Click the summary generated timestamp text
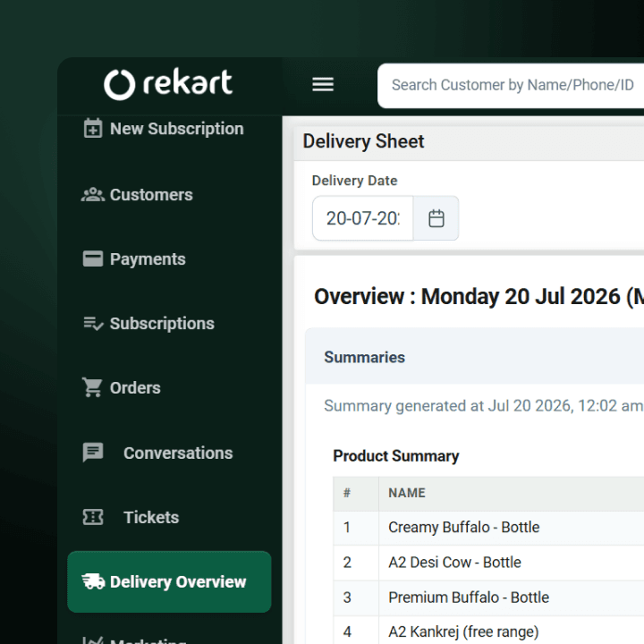 tap(483, 406)
